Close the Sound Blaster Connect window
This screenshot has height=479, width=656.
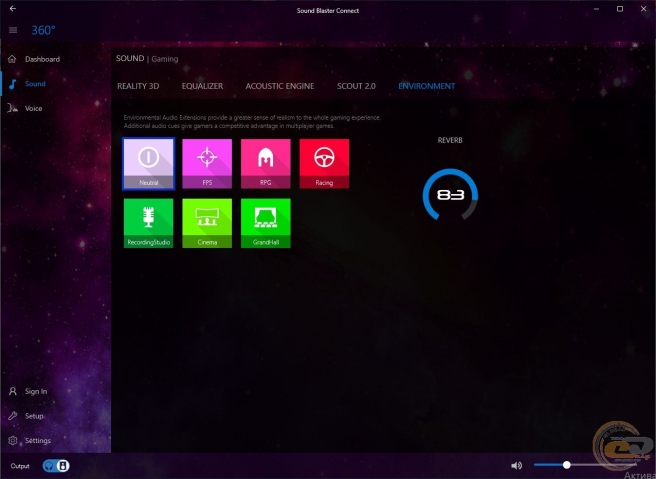point(643,8)
